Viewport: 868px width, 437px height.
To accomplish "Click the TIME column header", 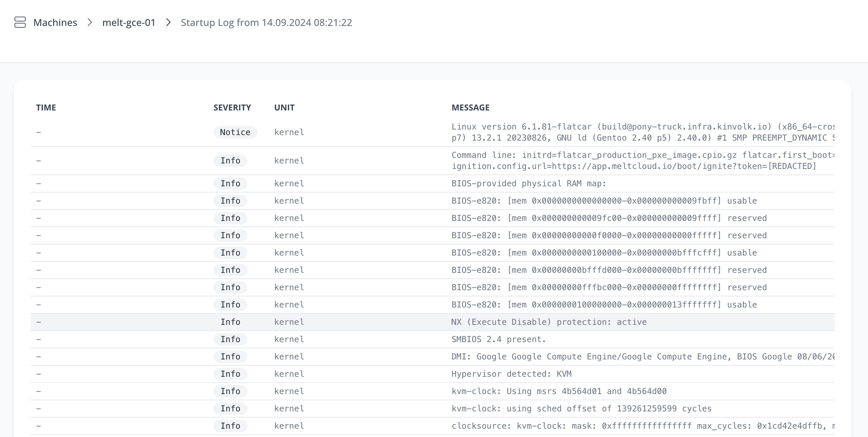I will [46, 108].
